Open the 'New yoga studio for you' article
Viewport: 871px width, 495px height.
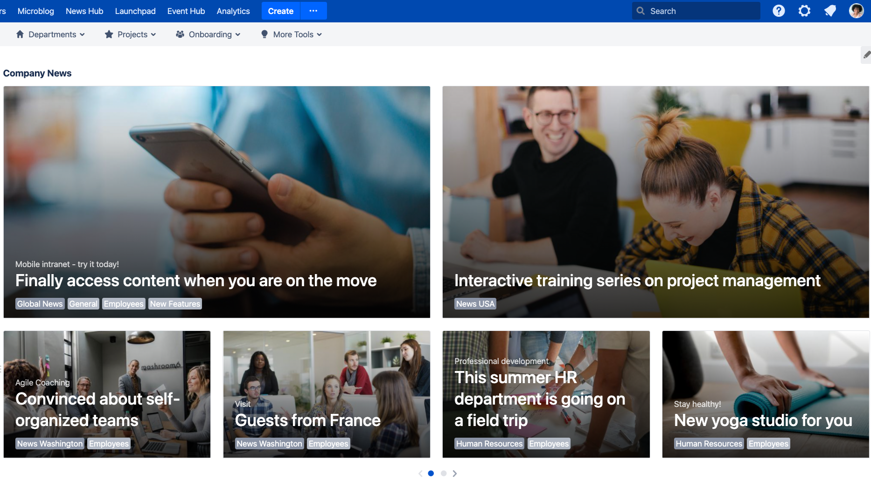[763, 421]
